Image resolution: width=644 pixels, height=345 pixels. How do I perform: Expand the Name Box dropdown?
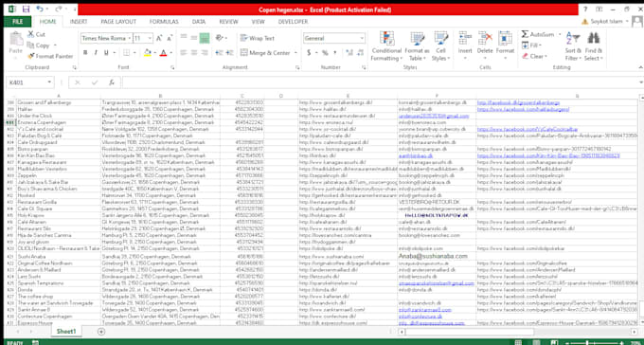click(49, 82)
